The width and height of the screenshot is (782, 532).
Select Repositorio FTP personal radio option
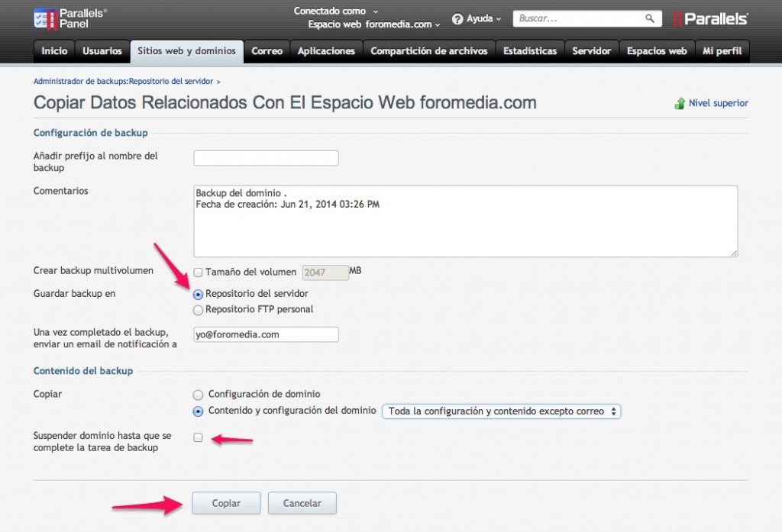199,310
